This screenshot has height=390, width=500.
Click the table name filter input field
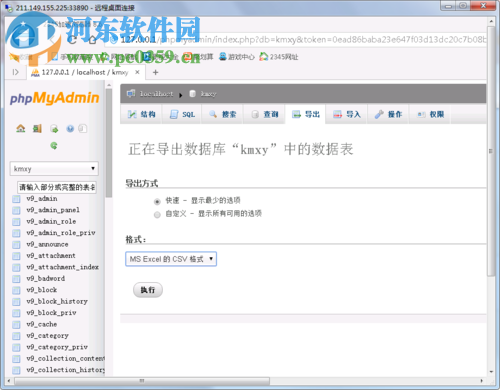tap(57, 187)
